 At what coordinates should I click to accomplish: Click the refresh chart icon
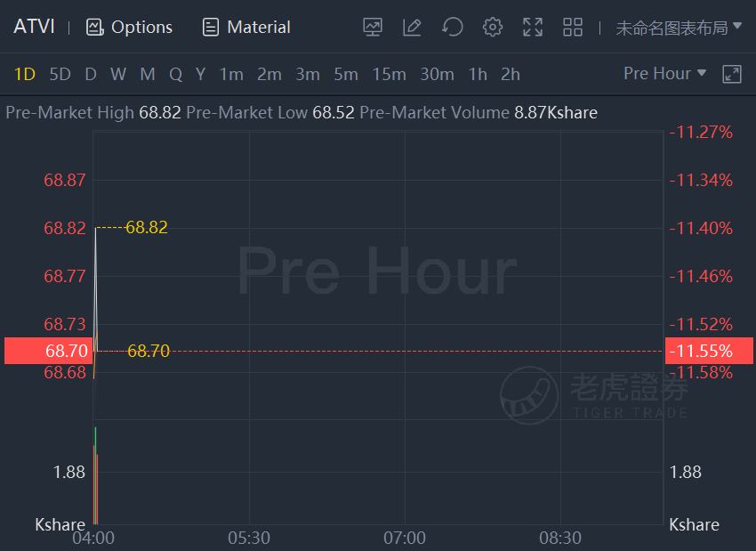pos(452,27)
